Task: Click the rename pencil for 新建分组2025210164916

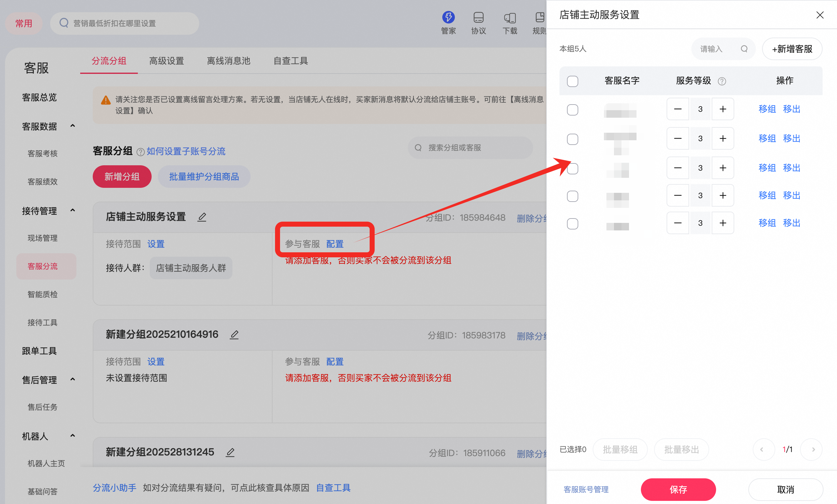Action: [234, 335]
